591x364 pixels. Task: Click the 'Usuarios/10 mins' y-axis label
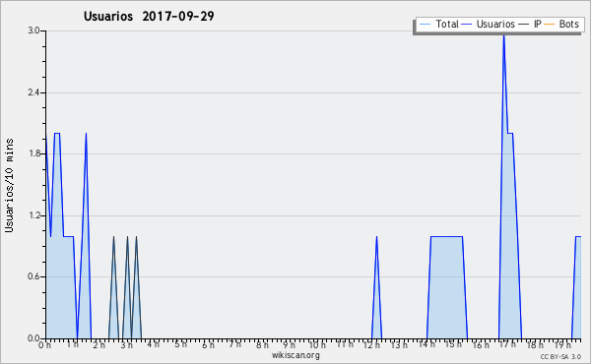(x=9, y=185)
